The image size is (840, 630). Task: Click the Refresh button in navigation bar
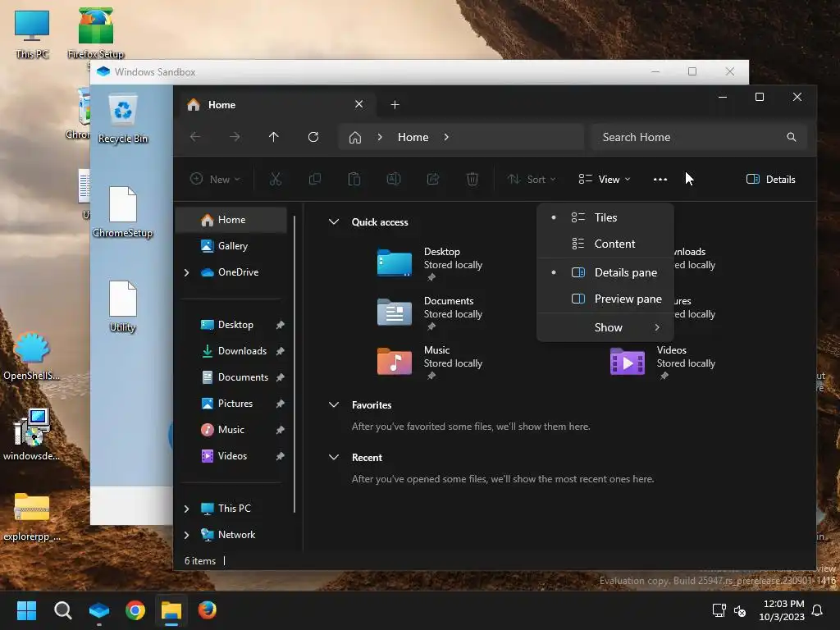(313, 137)
